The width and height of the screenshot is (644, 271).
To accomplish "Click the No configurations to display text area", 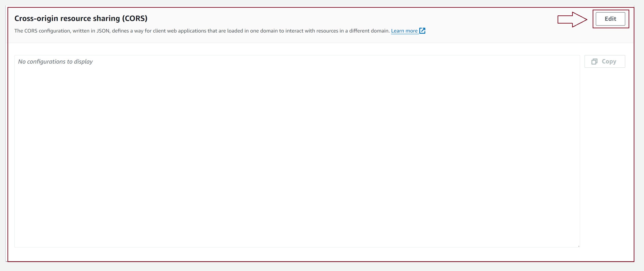I will point(297,151).
